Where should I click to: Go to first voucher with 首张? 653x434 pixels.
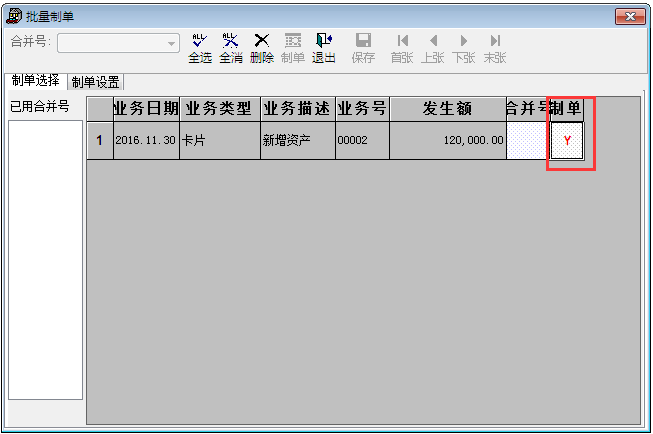coord(402,48)
